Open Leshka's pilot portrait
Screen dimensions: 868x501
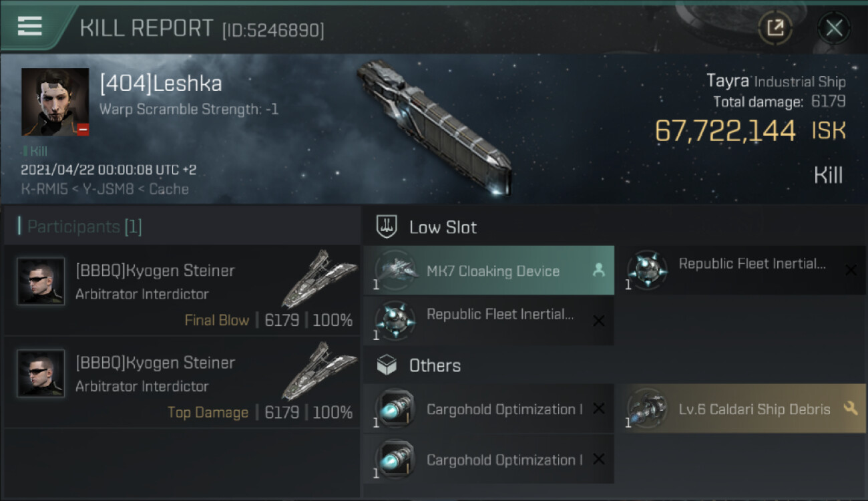click(x=55, y=102)
